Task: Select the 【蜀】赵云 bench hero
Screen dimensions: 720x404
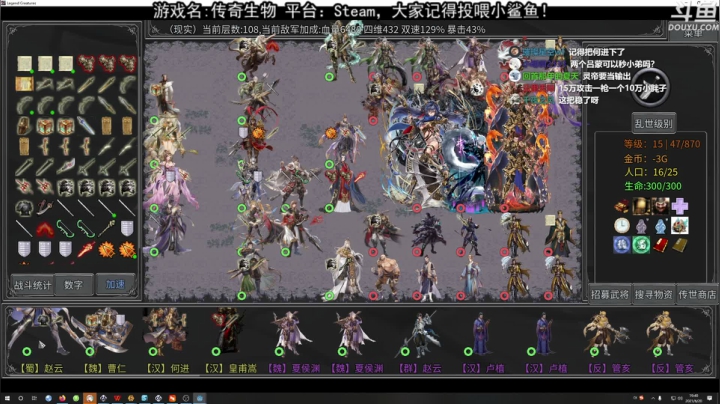Action: 39,341
